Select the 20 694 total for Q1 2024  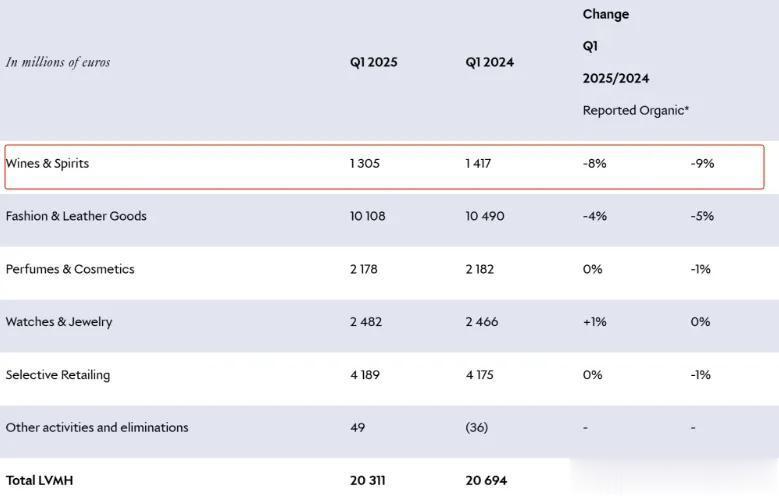(486, 481)
